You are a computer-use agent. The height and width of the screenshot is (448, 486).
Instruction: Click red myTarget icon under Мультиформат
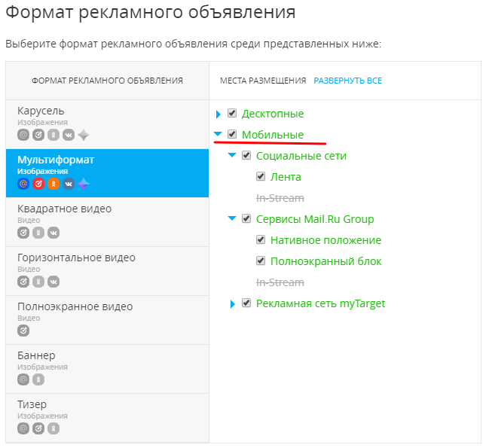38,184
